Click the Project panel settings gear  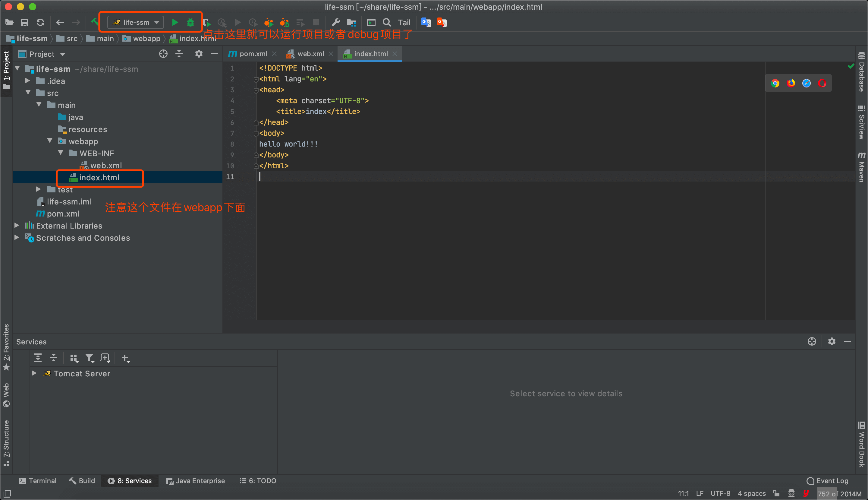coord(199,54)
